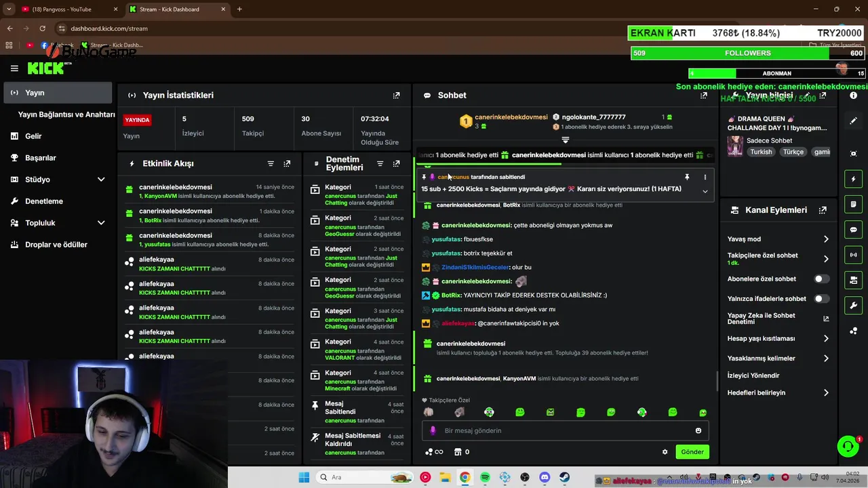Image resolution: width=868 pixels, height=488 pixels.
Task: Expand the Topluluk sidebar section
Action: pos(101,223)
